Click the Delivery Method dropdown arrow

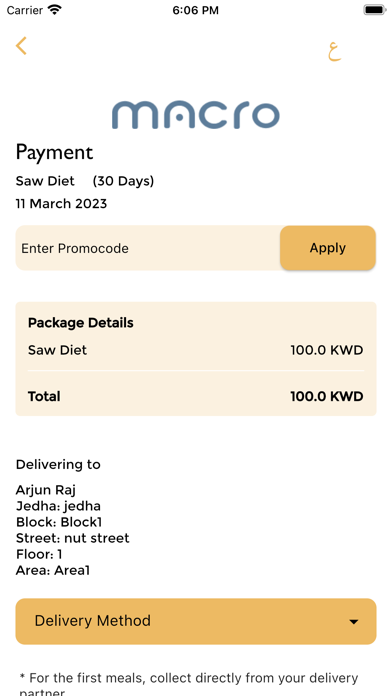point(353,622)
